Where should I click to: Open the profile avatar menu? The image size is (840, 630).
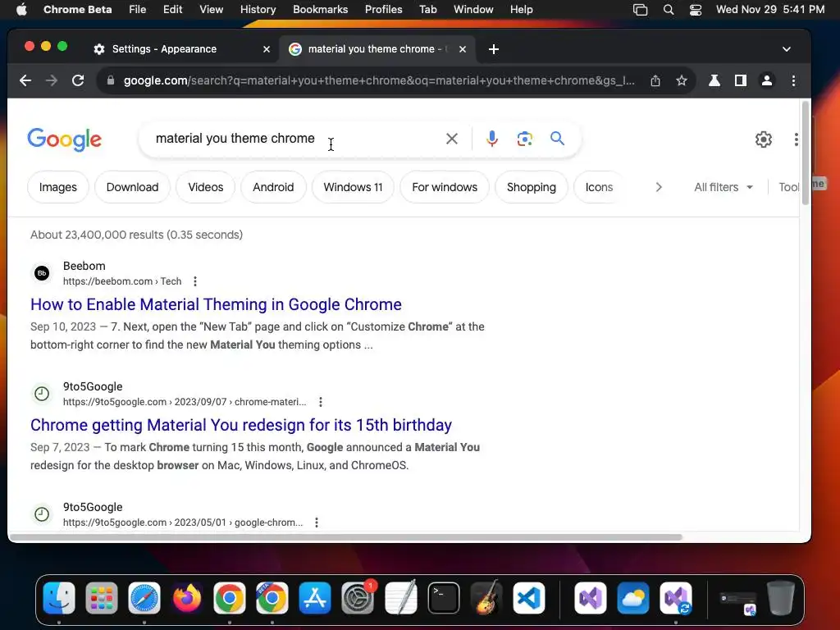coord(767,80)
